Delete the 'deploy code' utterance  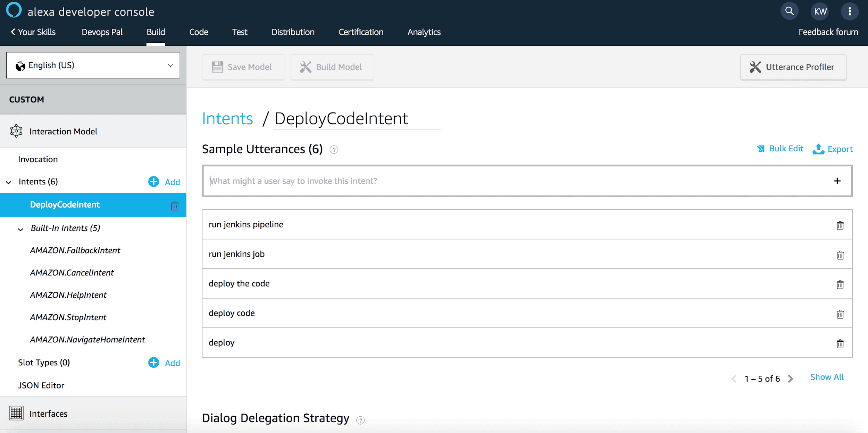click(840, 314)
